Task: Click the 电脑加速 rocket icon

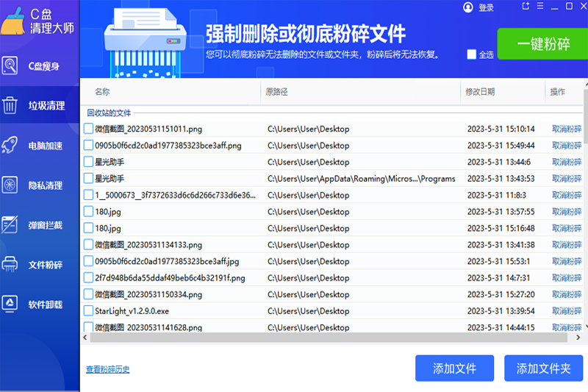Action: (10, 145)
